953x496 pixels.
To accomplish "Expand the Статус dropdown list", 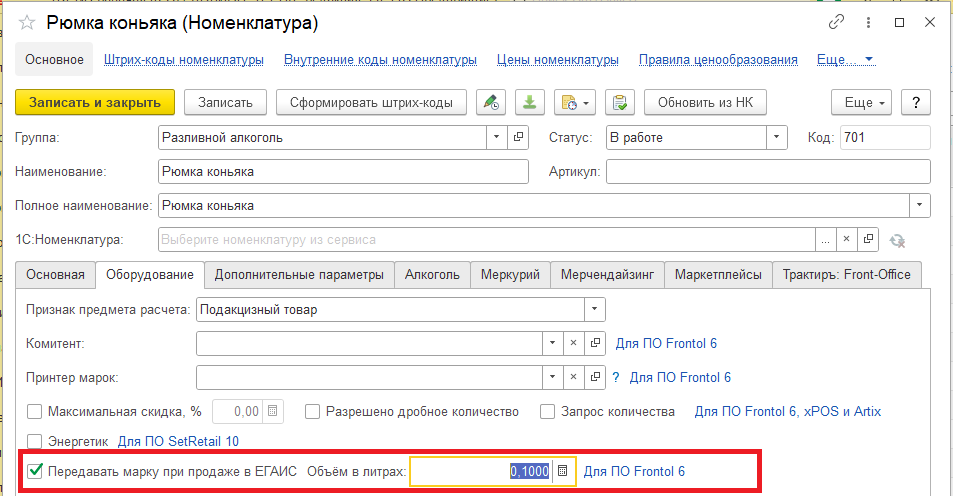I will (776, 137).
